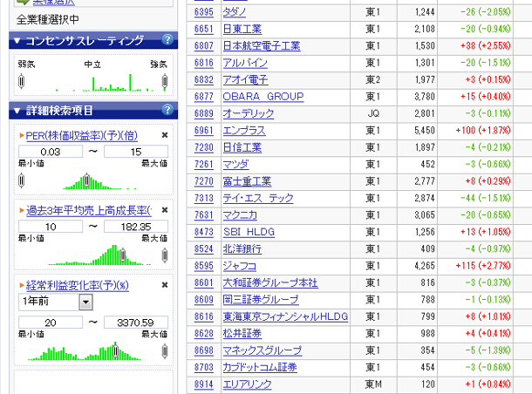
Task: Click sales growth histogram right slider handle
Action: point(165,255)
